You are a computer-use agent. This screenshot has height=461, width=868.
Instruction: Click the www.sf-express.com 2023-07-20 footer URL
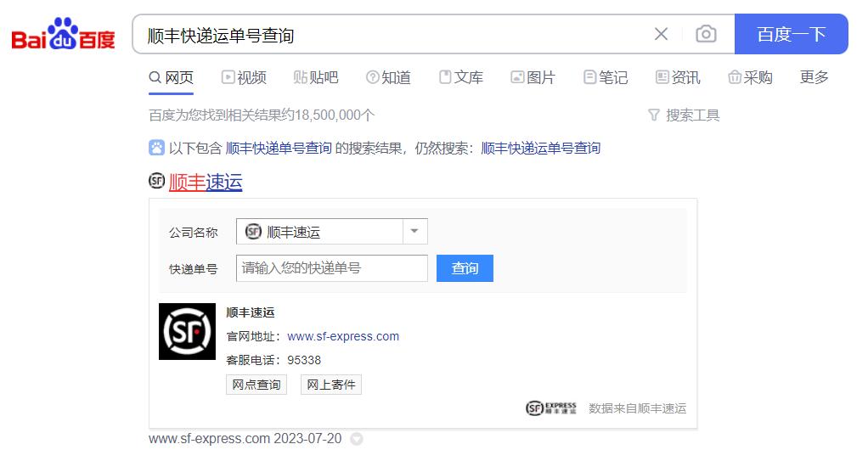pos(245,439)
